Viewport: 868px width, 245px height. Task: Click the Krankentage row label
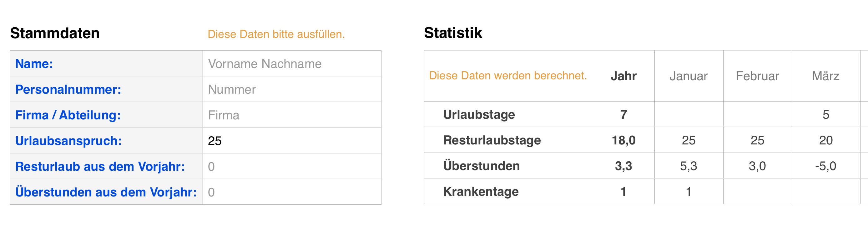tap(481, 192)
